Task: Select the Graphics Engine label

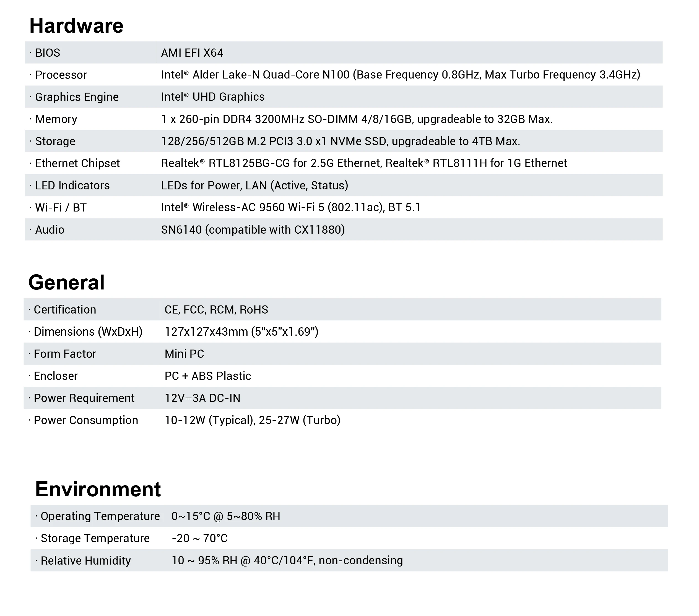Action: pos(77,97)
